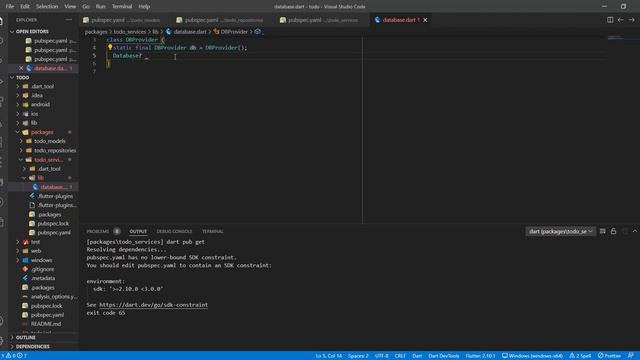Switch to the Debug Console tab
Viewport: 640px width, 360px height.
pos(174,231)
